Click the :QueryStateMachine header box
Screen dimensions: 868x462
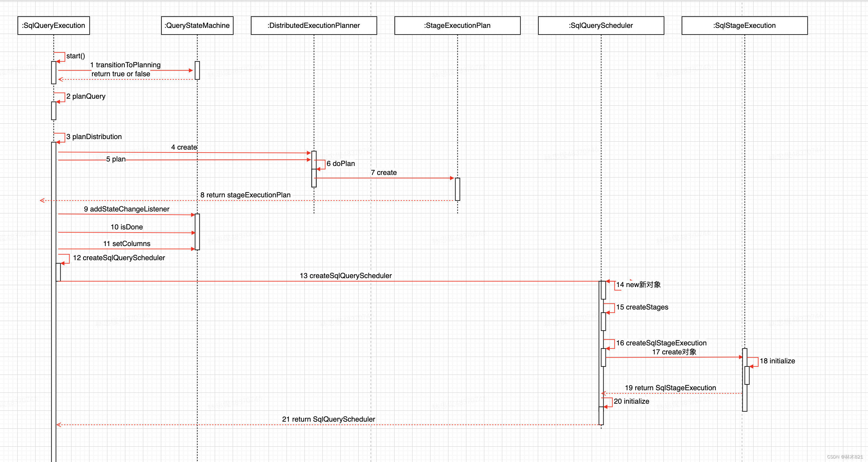point(197,26)
